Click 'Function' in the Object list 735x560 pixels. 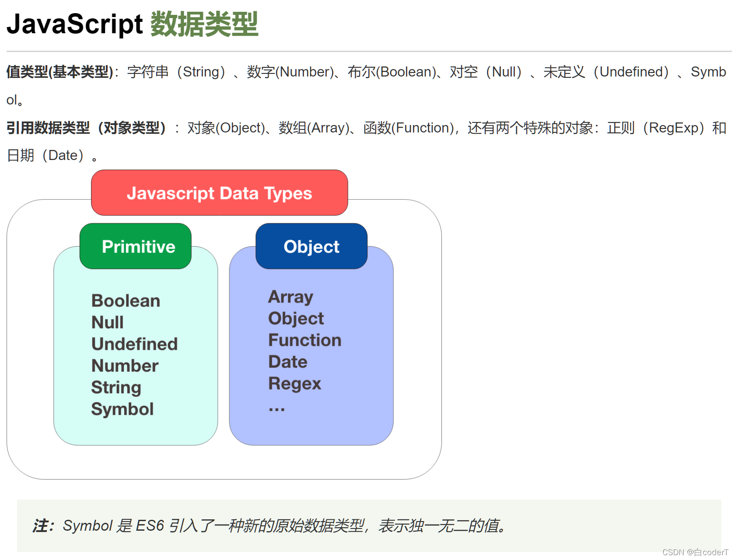[305, 340]
